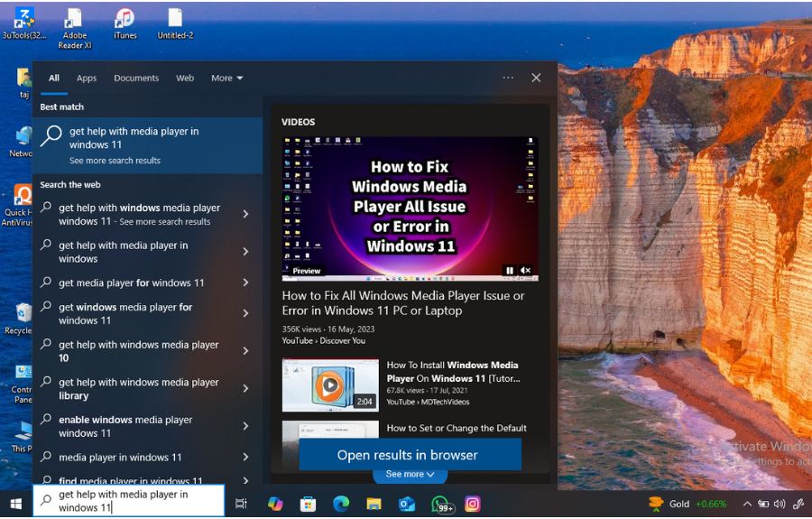812x519 pixels.
Task: Open File Explorer from the taskbar
Action: point(374,504)
